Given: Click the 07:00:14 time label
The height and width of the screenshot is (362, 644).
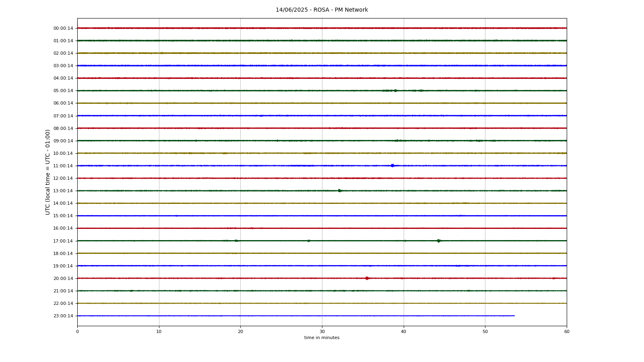Looking at the screenshot, I should (x=63, y=116).
